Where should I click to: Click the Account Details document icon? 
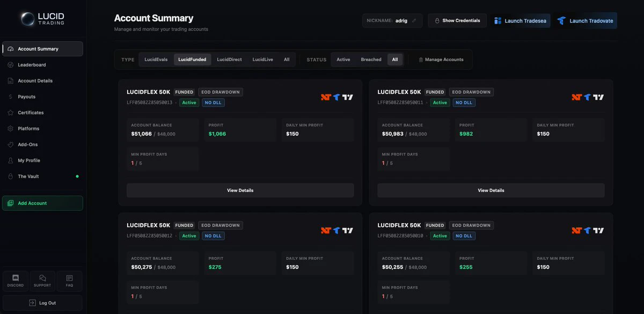click(x=11, y=81)
